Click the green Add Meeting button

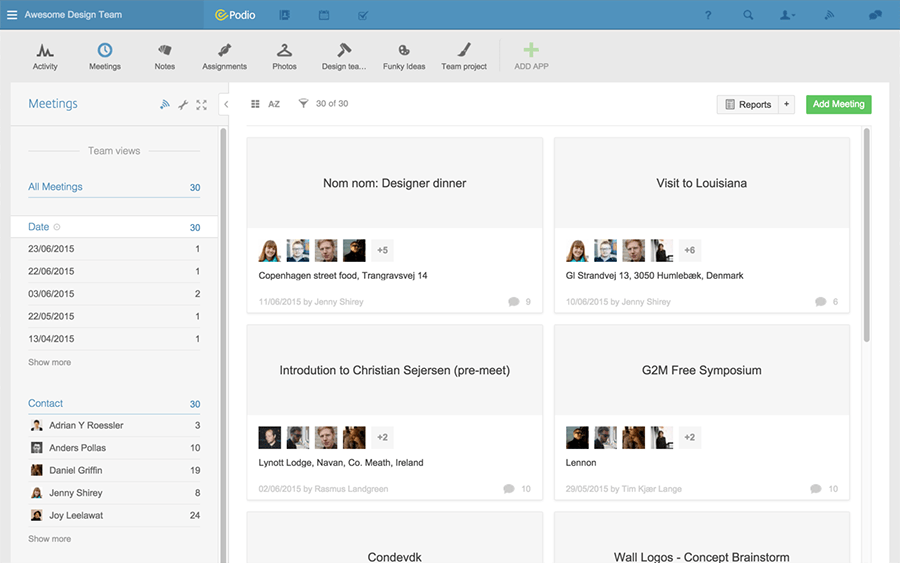839,104
